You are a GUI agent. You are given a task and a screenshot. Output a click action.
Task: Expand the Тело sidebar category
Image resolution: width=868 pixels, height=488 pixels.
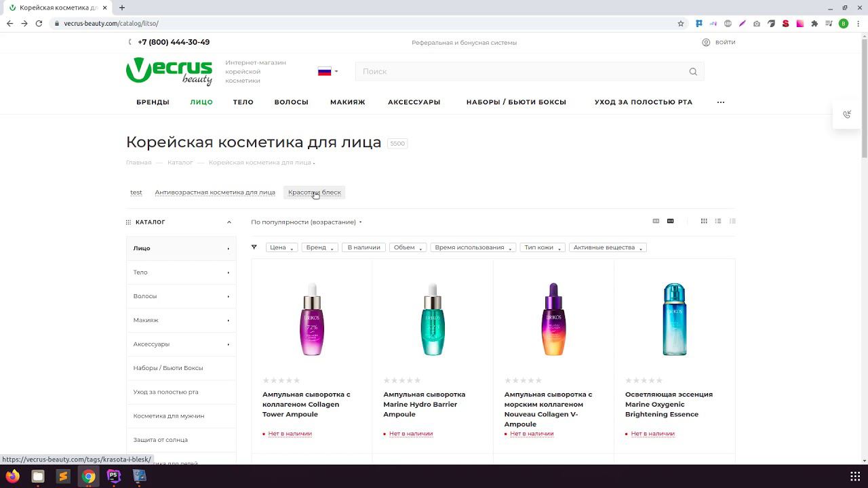[228, 272]
